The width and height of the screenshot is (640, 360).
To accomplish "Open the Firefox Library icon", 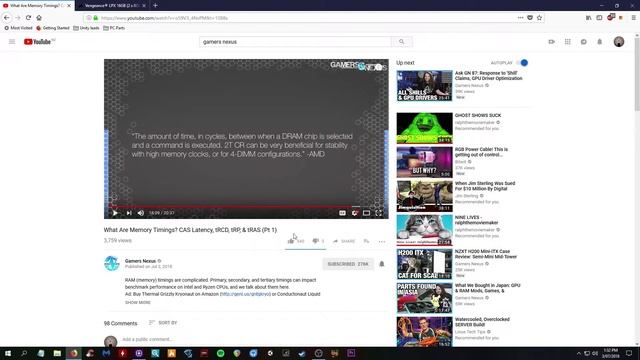I will (589, 18).
